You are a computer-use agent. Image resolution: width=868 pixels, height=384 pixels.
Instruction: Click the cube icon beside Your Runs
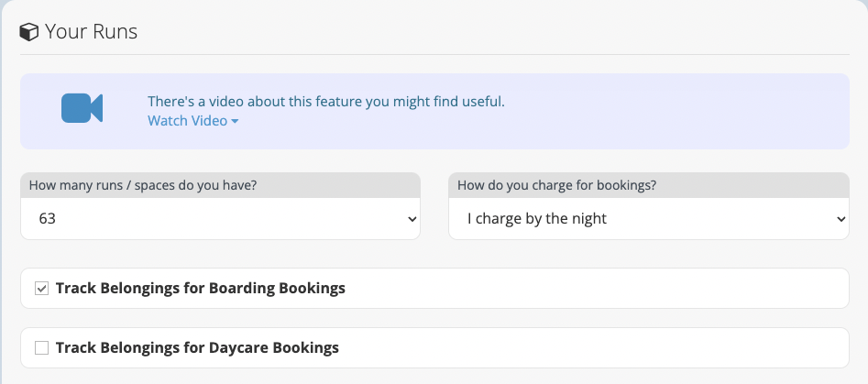pyautogui.click(x=28, y=32)
